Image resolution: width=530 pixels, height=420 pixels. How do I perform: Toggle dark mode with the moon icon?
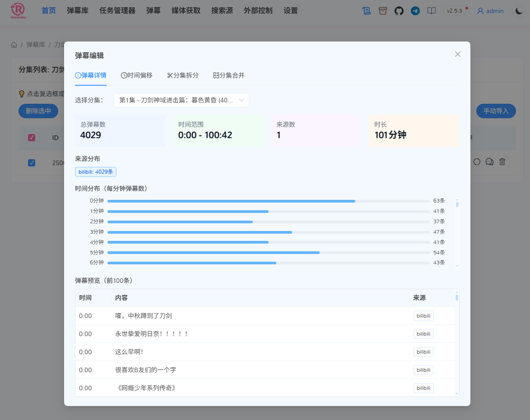tap(519, 10)
